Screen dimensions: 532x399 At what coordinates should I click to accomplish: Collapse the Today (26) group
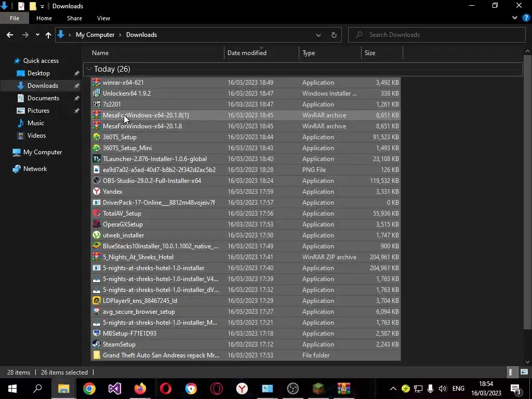(x=89, y=69)
